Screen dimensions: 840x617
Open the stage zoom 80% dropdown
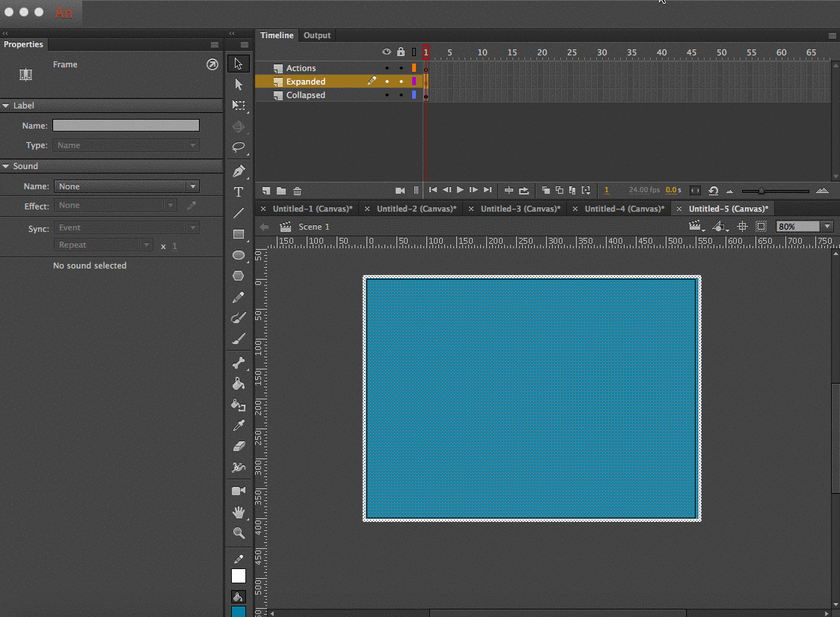(827, 227)
